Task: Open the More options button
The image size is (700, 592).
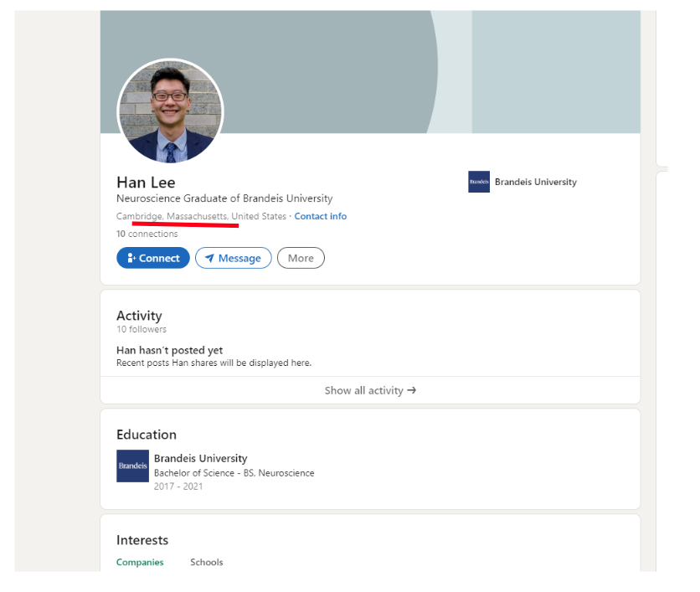Action: coord(301,258)
